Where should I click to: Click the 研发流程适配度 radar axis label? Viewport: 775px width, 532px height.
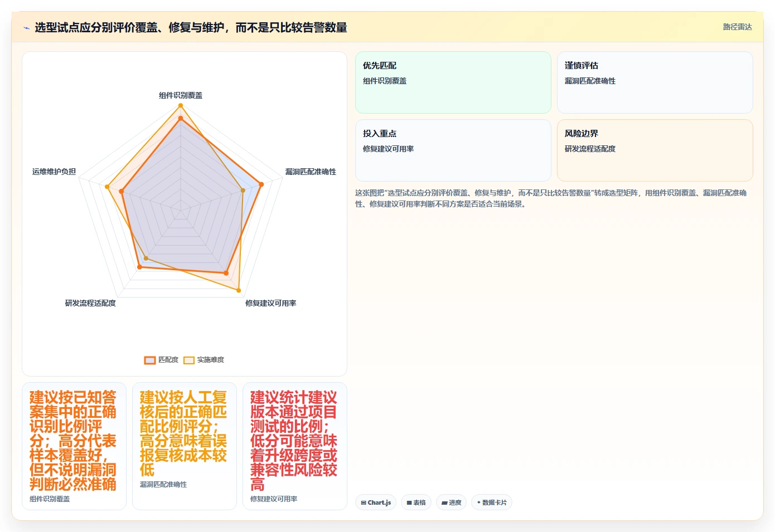coord(90,303)
